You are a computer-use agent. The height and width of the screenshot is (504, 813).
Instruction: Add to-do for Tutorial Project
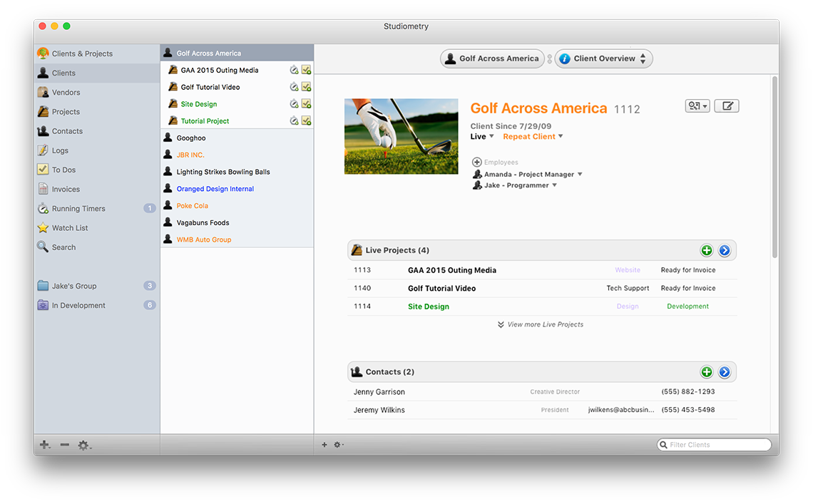tap(307, 120)
